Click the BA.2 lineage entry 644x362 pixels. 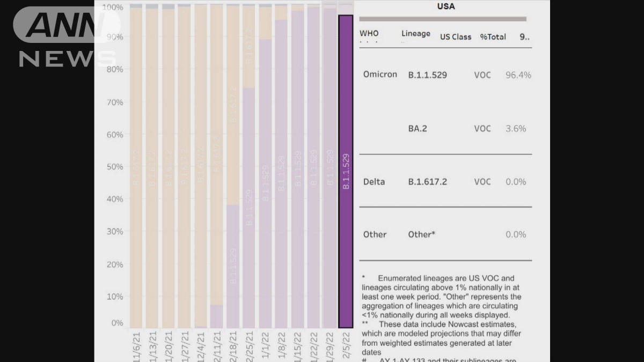418,129
